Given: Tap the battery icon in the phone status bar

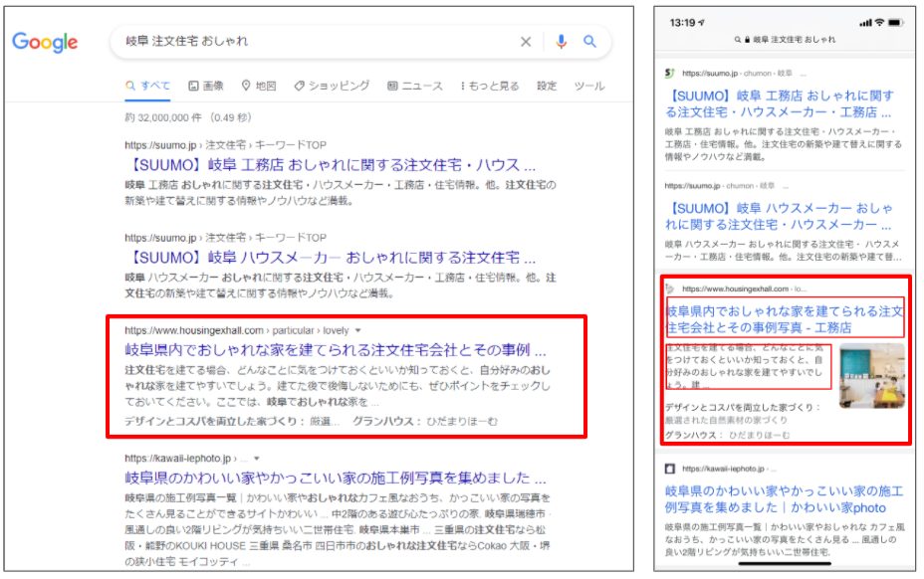Looking at the screenshot, I should click(x=896, y=22).
